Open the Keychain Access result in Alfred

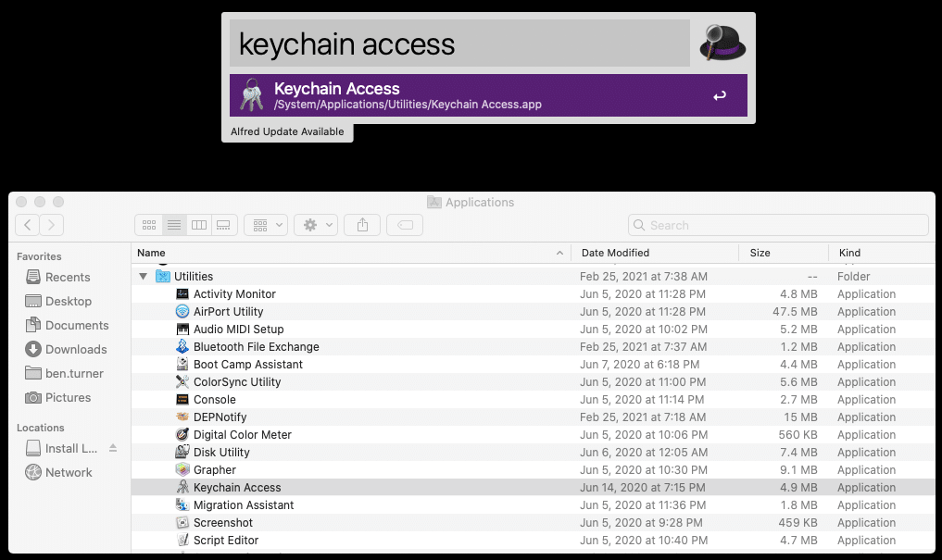[x=488, y=95]
